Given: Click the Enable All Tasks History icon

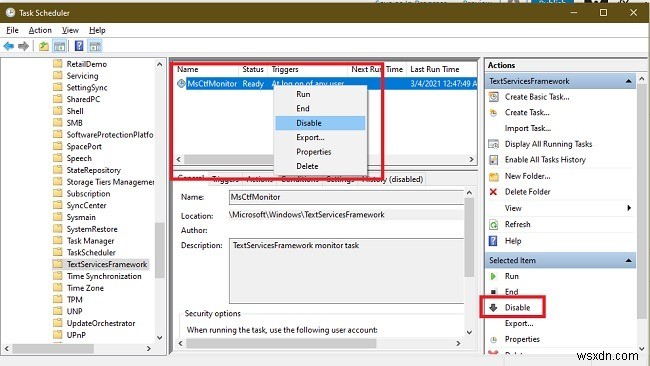Looking at the screenshot, I should (493, 160).
